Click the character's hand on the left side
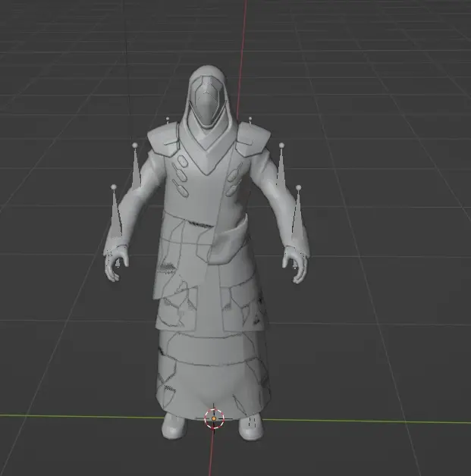Image resolution: width=471 pixels, height=476 pixels. (x=116, y=265)
